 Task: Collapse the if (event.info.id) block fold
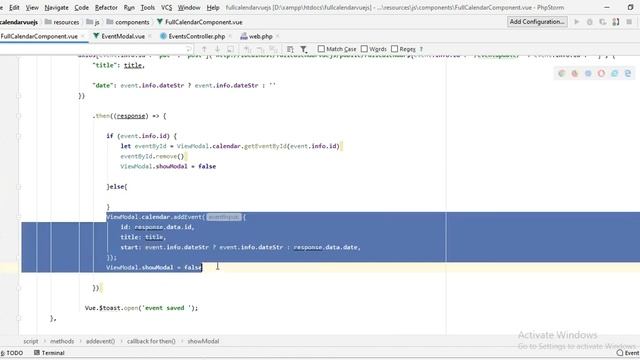(18, 136)
